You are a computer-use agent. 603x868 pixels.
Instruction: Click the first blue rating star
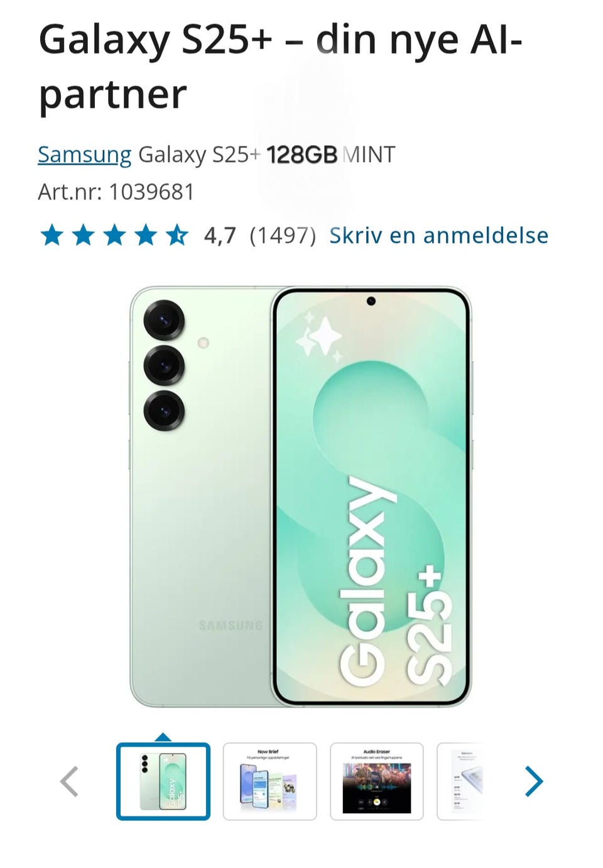[52, 236]
